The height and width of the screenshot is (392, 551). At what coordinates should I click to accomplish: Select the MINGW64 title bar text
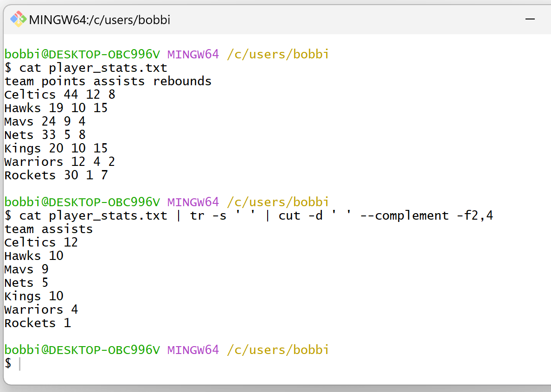(x=100, y=19)
